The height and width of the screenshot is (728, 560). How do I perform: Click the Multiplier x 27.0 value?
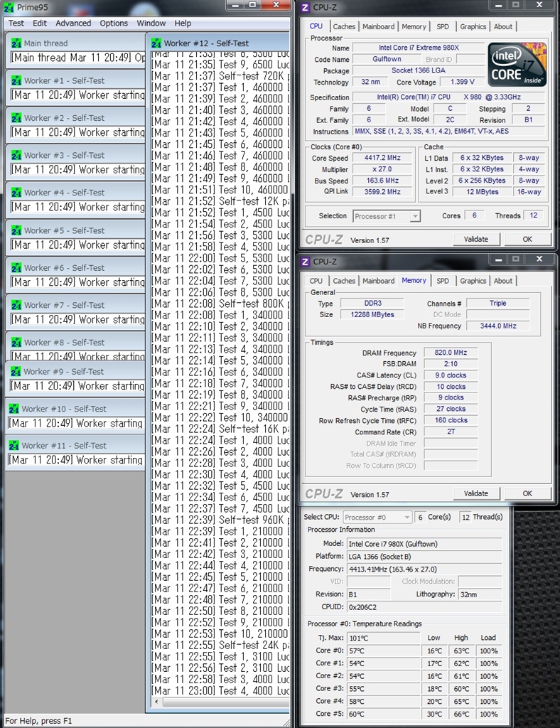tap(382, 169)
